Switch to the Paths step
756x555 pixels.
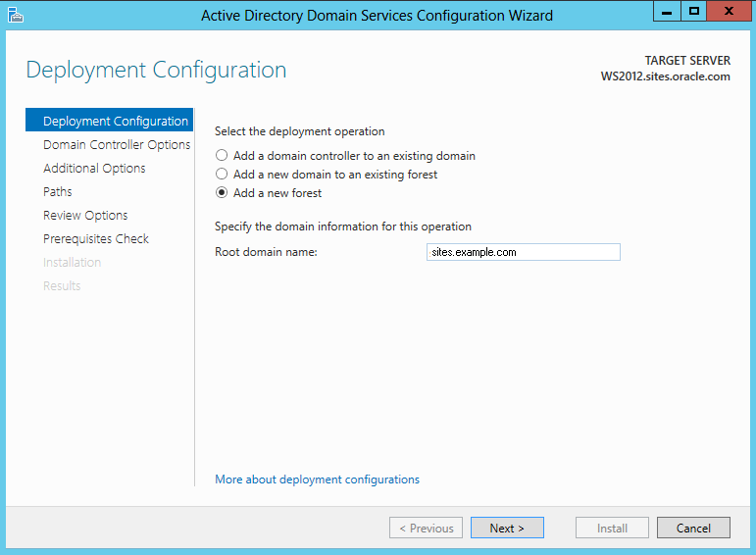point(58,191)
